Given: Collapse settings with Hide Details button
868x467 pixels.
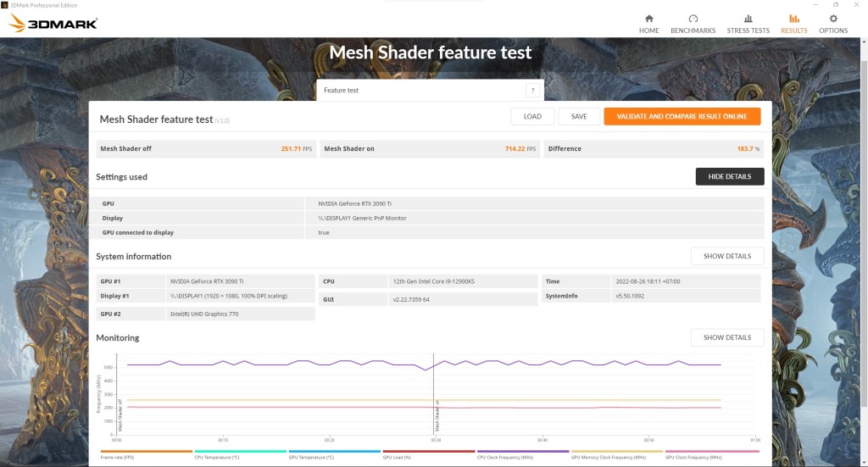Looking at the screenshot, I should click(x=730, y=176).
